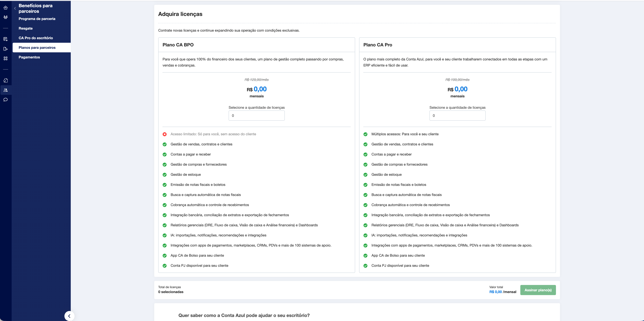Click the struck-through R$ 199,90/mês price
The width and height of the screenshot is (644, 321).
point(457,80)
